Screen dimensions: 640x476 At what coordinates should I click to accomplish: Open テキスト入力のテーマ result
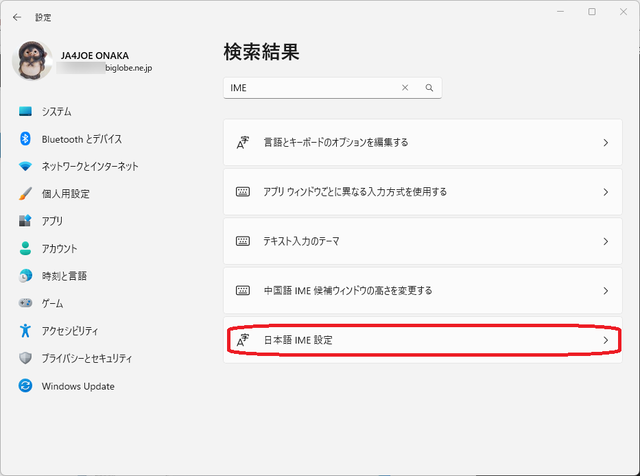coord(423,241)
